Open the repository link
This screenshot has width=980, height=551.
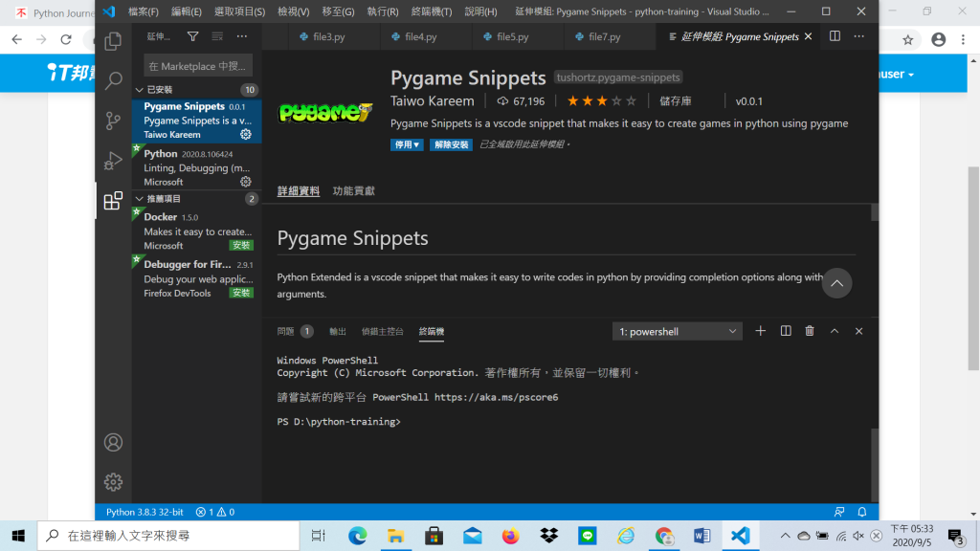(675, 101)
